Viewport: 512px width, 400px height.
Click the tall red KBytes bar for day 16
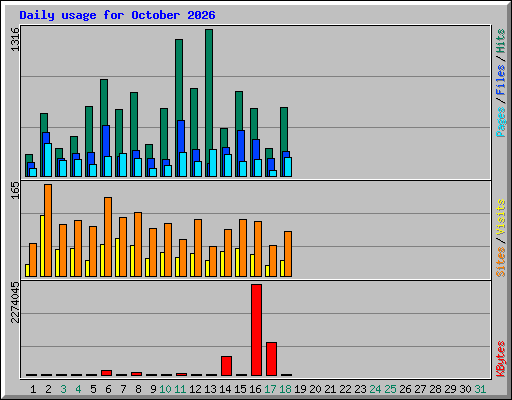(x=256, y=330)
